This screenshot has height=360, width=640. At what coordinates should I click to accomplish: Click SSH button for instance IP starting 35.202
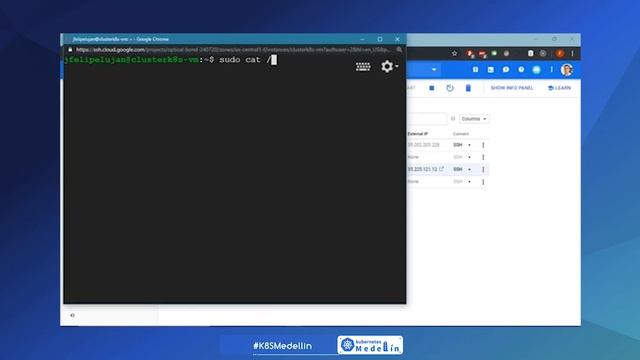click(458, 145)
